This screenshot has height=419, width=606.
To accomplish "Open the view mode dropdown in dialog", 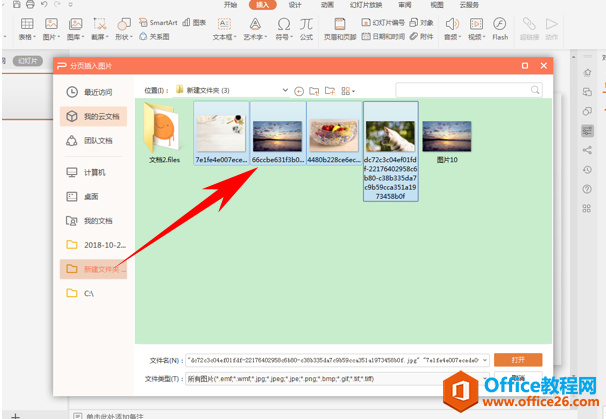I will click(348, 91).
